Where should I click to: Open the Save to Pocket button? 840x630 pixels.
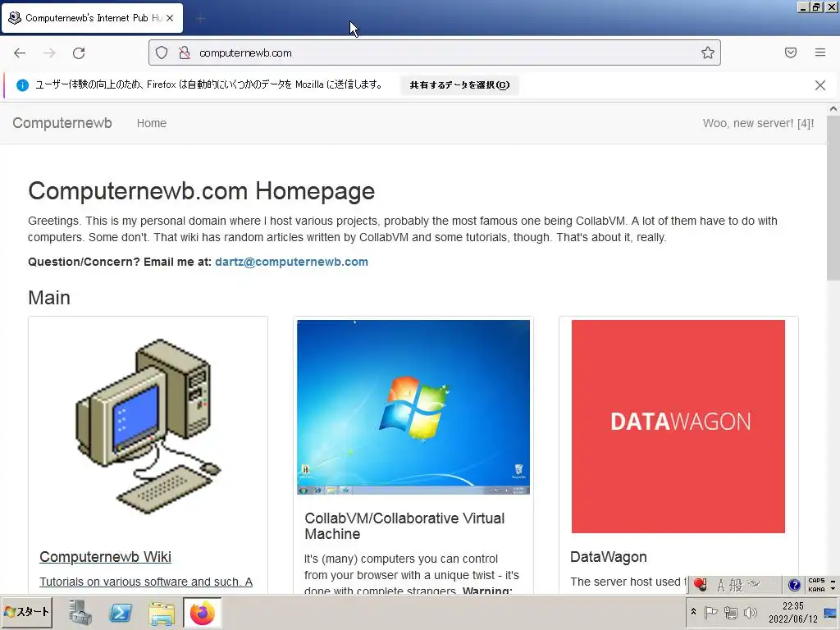791,52
